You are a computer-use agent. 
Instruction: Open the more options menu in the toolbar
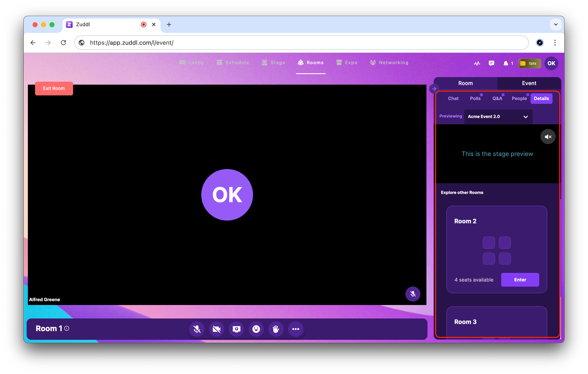(x=296, y=329)
